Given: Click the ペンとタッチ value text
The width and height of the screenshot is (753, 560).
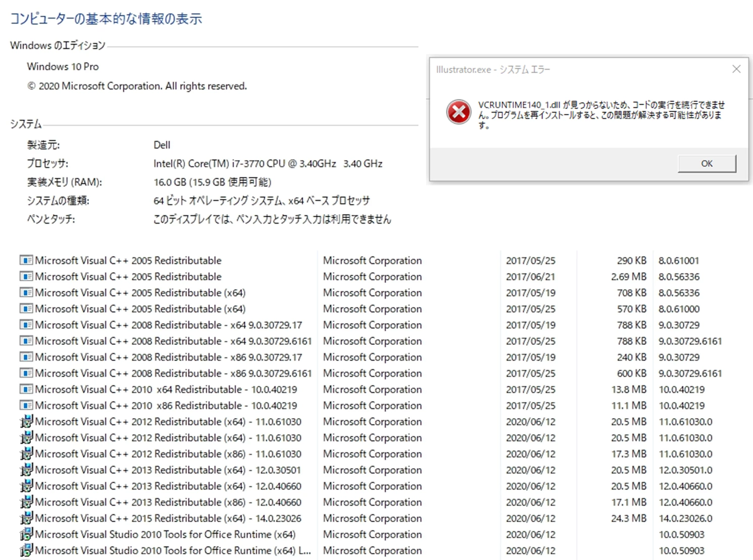Looking at the screenshot, I should (x=272, y=220).
